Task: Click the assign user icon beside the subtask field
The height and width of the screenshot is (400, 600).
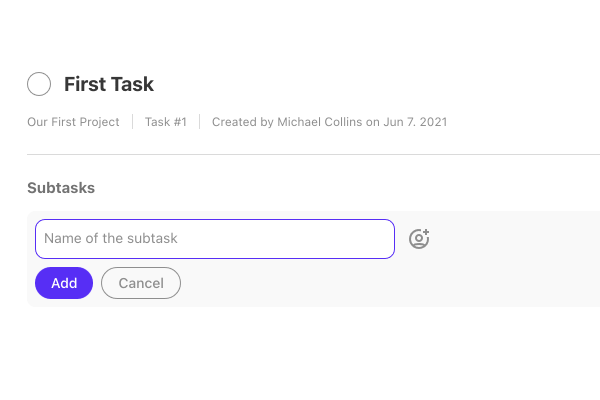Action: pos(419,239)
